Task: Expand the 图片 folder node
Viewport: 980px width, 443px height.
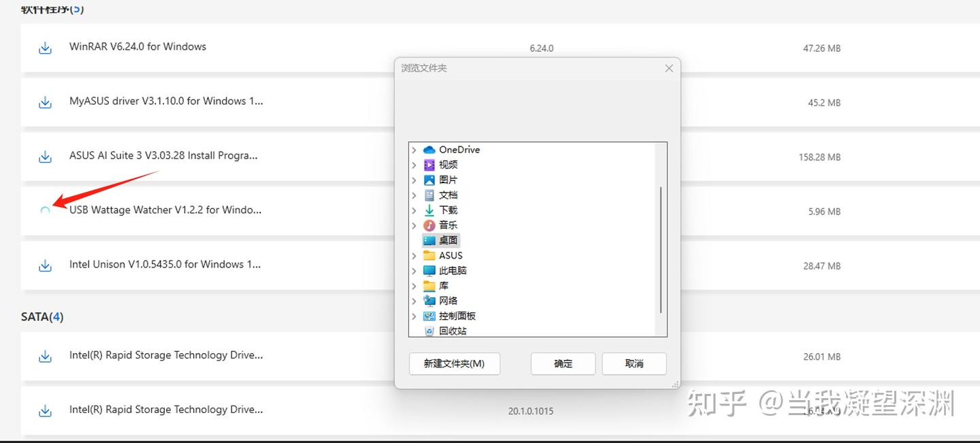Action: click(x=414, y=180)
